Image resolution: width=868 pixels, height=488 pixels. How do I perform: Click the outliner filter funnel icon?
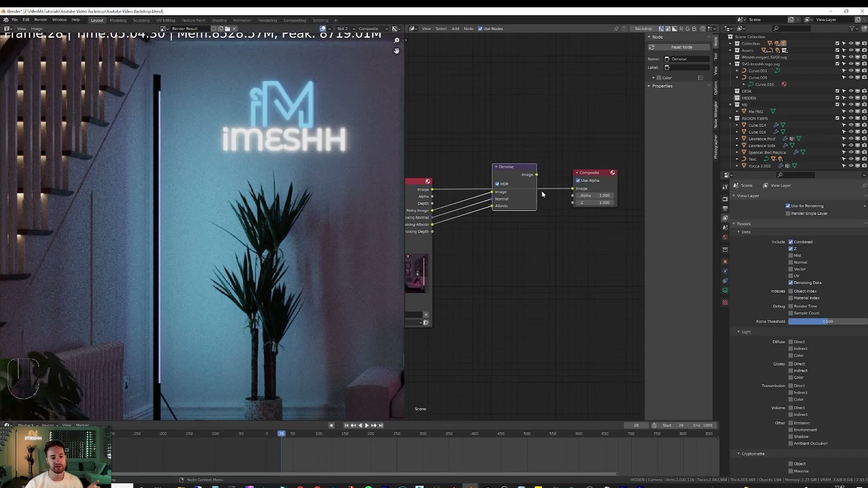pos(852,28)
